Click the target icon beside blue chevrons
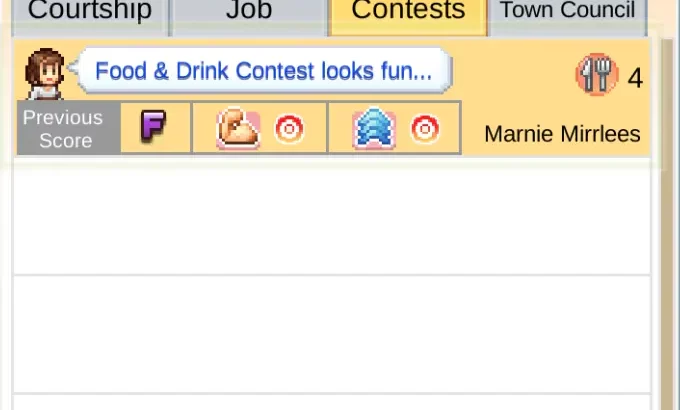The image size is (680, 410). pos(425,129)
